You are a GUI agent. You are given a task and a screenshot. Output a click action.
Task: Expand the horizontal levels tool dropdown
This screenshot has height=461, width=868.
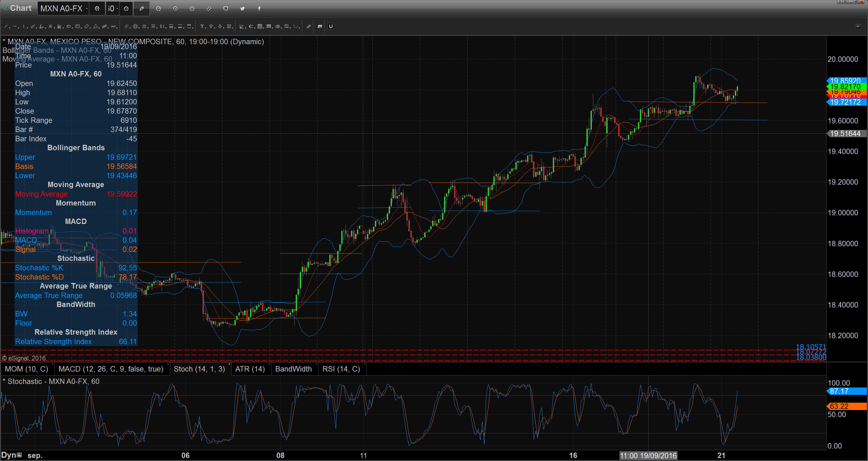(148, 28)
